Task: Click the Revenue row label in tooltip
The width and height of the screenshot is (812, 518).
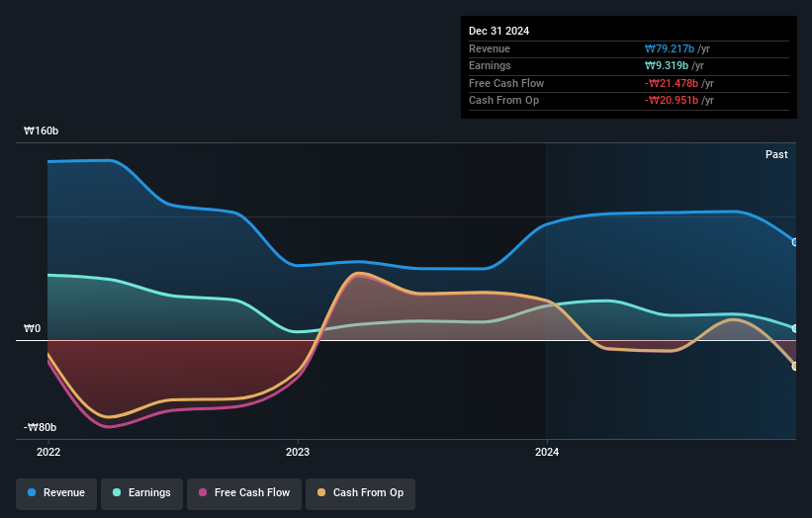Action: 490,48
